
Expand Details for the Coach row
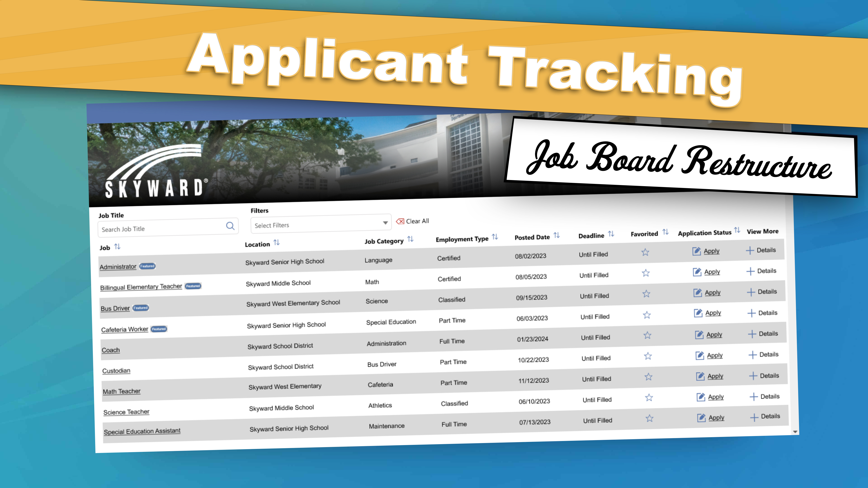763,334
